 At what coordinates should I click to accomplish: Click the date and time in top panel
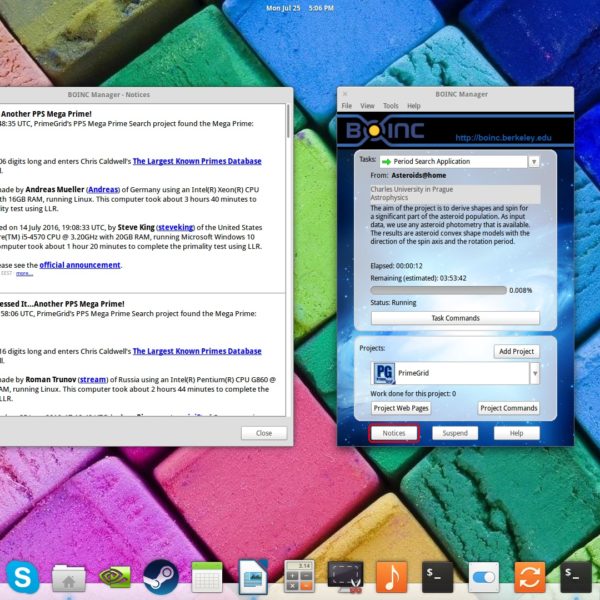click(300, 8)
